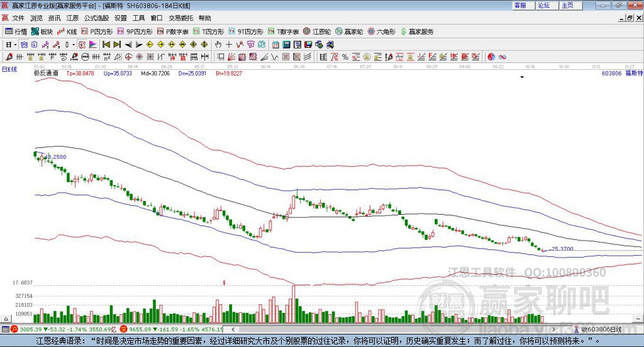Open the 设置 menu
This screenshot has width=644, height=347.
(121, 18)
